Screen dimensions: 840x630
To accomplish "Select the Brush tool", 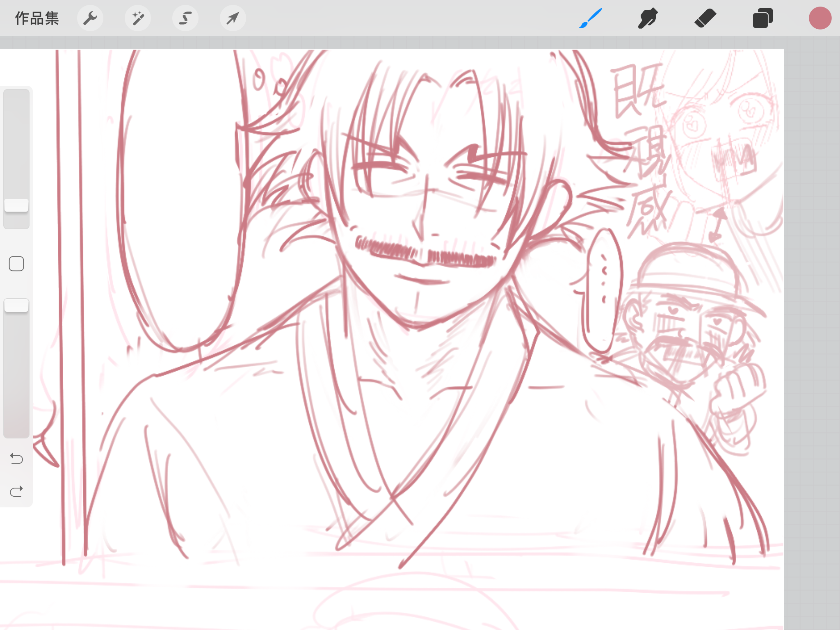I will pos(591,18).
